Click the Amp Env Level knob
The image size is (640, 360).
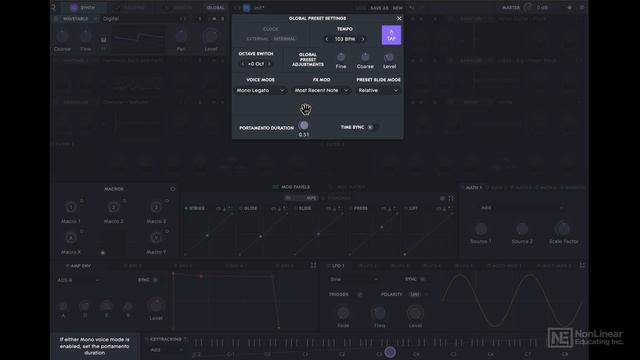click(x=156, y=305)
